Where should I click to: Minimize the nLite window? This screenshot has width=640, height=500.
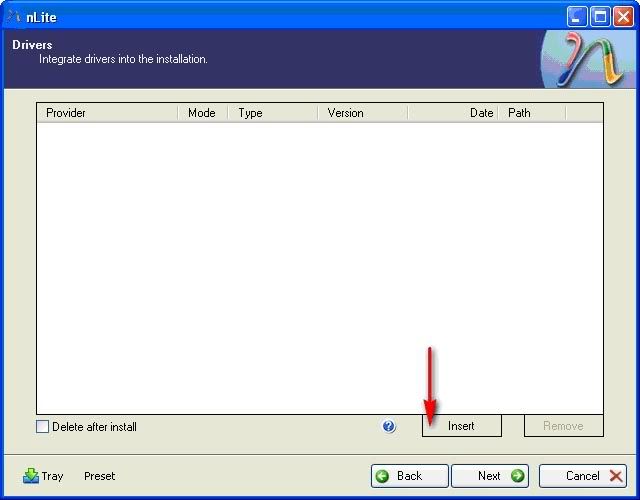pyautogui.click(x=577, y=17)
